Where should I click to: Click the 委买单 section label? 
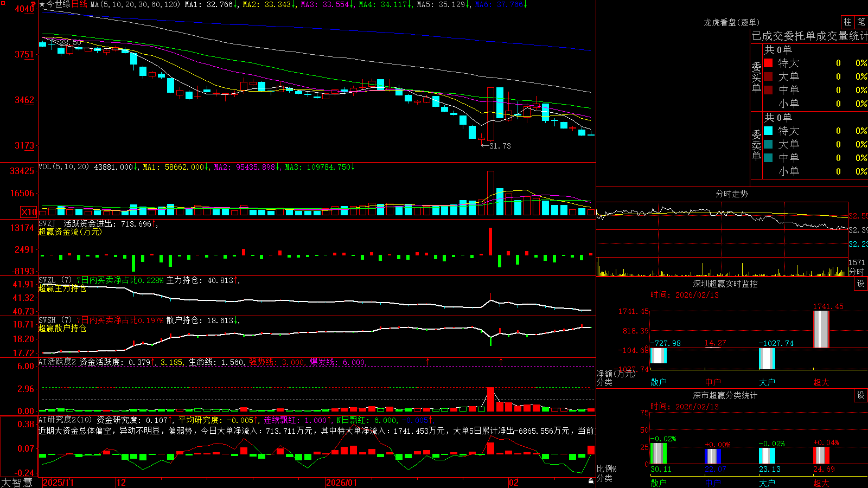[x=756, y=78]
